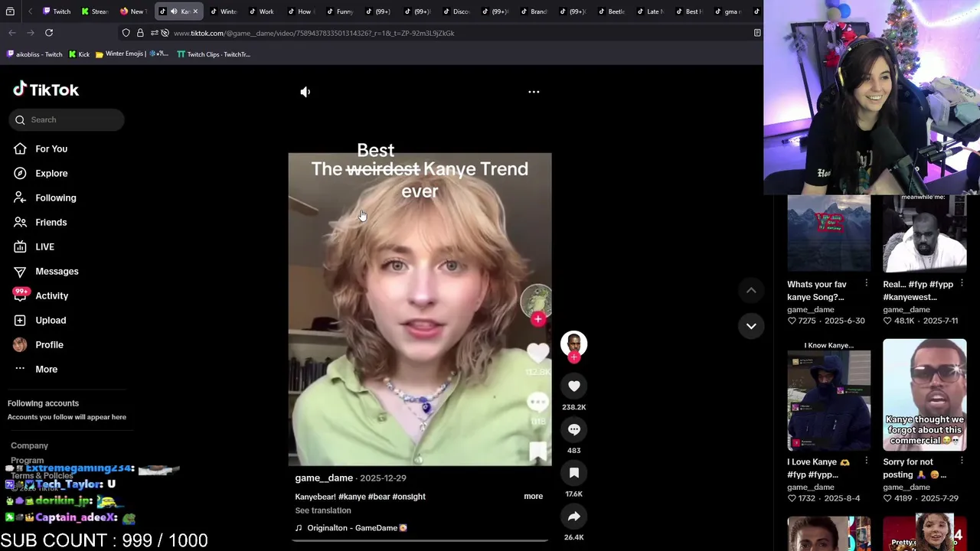This screenshot has height=551, width=980.
Task: Open options for 'Whats your fav kanye Song' video
Action: tap(866, 284)
